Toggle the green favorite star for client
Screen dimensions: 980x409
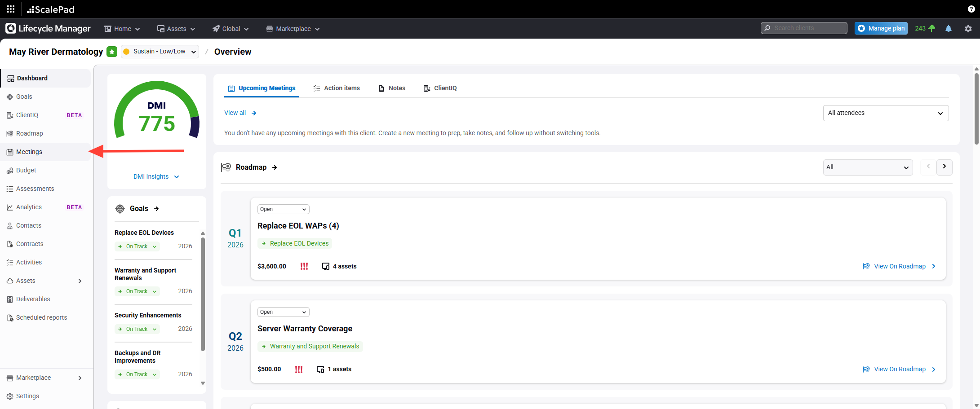(112, 52)
